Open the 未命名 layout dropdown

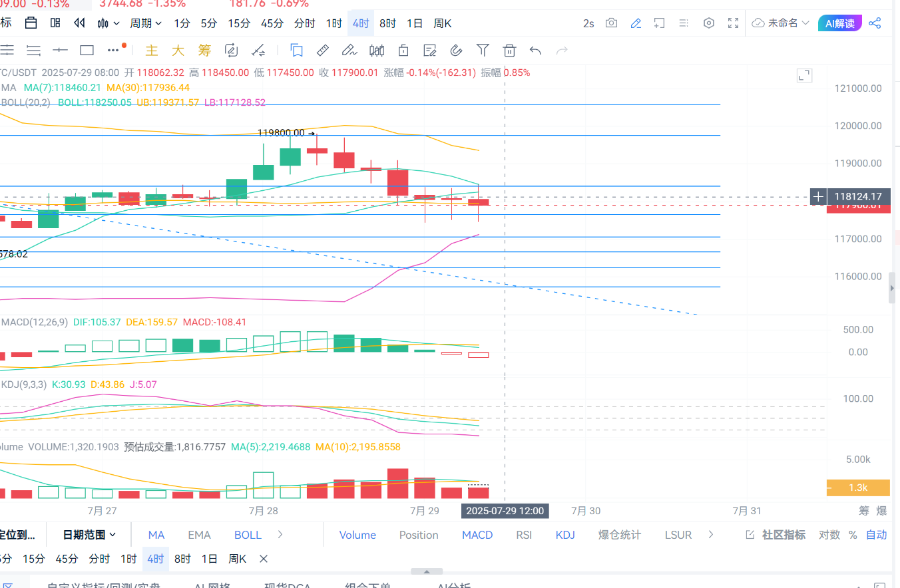point(781,23)
